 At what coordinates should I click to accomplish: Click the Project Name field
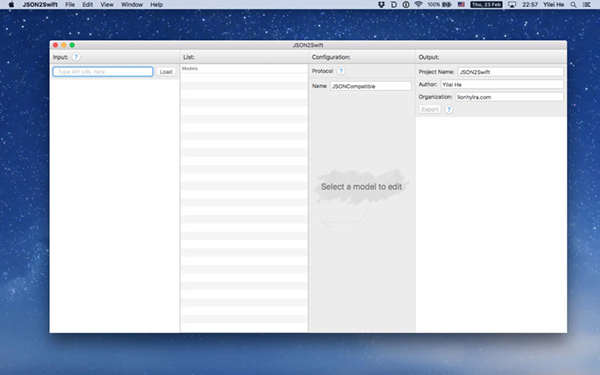[x=510, y=72]
